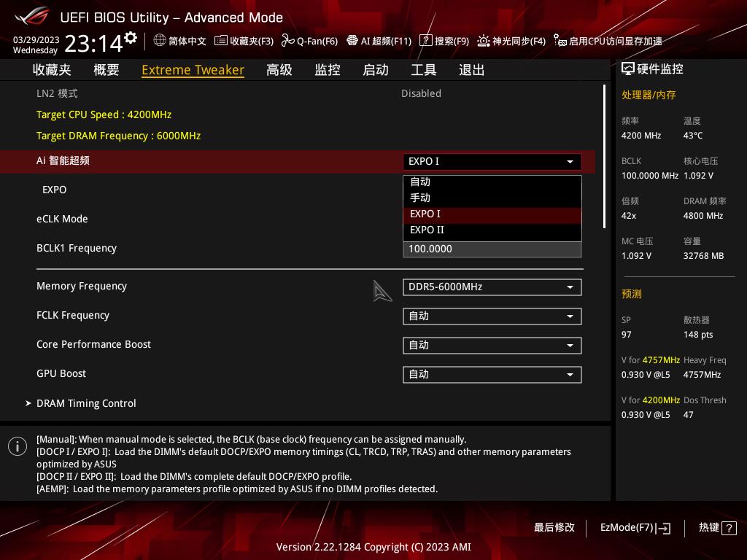Switch to EzMode(F7)

pos(635,528)
